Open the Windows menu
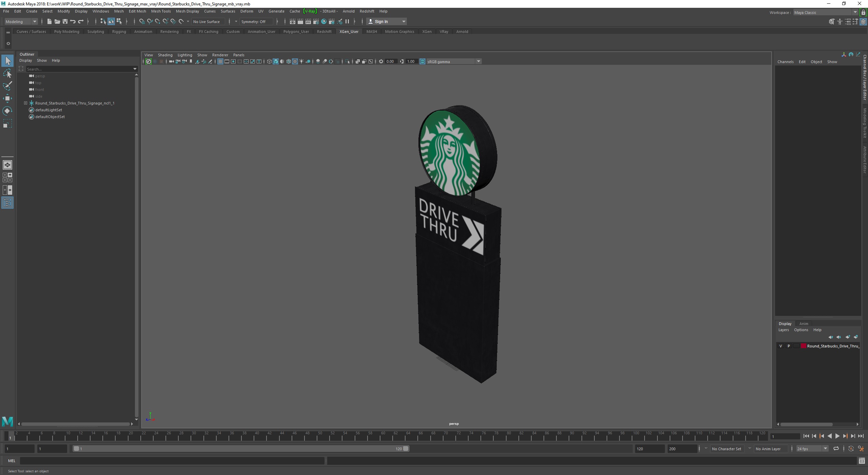 tap(101, 11)
